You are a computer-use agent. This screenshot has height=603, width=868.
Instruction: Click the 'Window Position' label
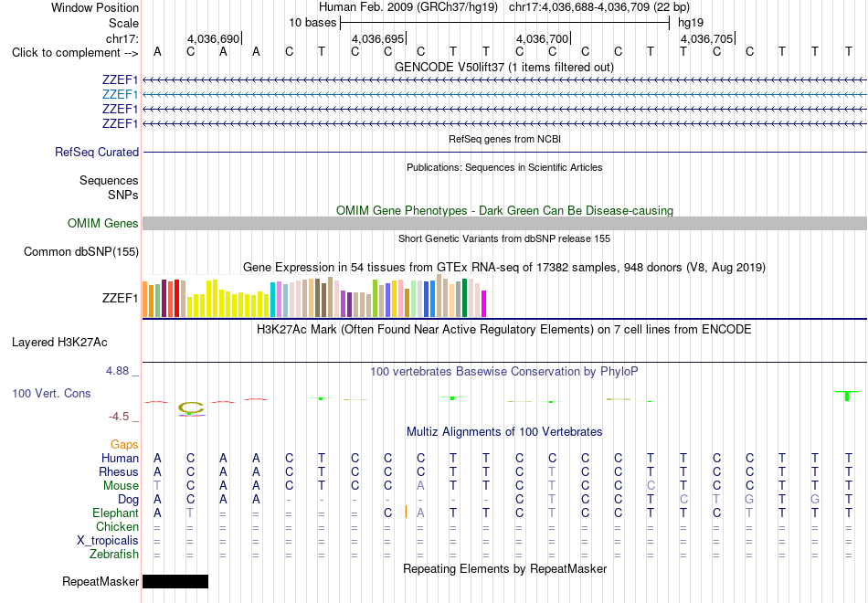coord(95,8)
